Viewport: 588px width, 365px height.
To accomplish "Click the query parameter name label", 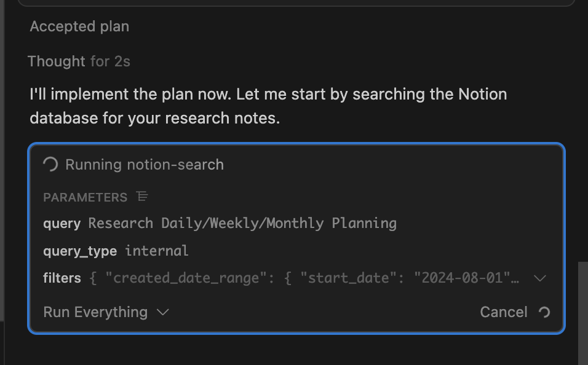I will [x=62, y=223].
